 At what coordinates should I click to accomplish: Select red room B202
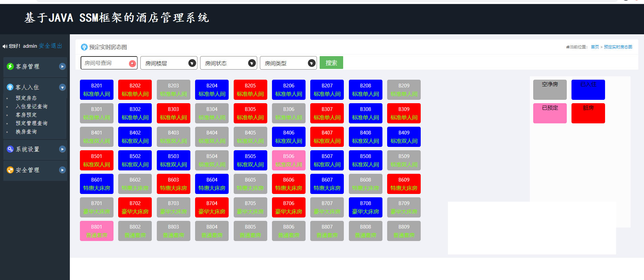tap(135, 90)
